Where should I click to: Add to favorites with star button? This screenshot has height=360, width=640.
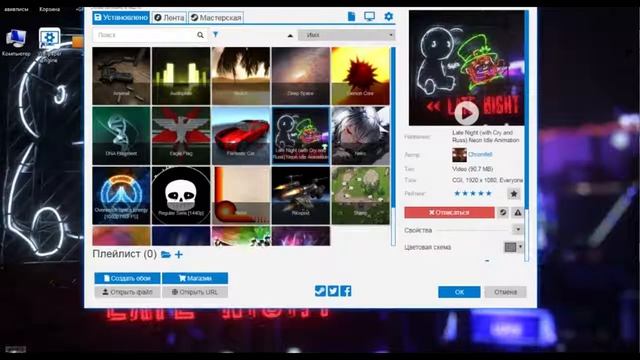(x=514, y=194)
